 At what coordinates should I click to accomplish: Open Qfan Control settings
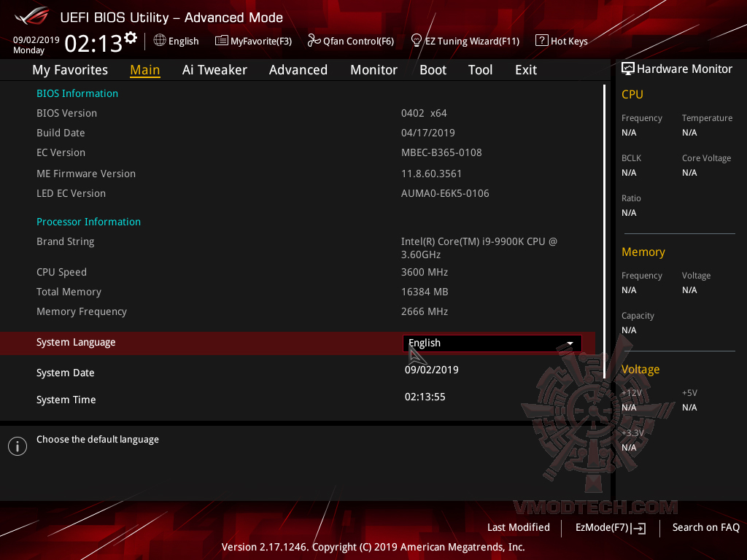tap(351, 41)
